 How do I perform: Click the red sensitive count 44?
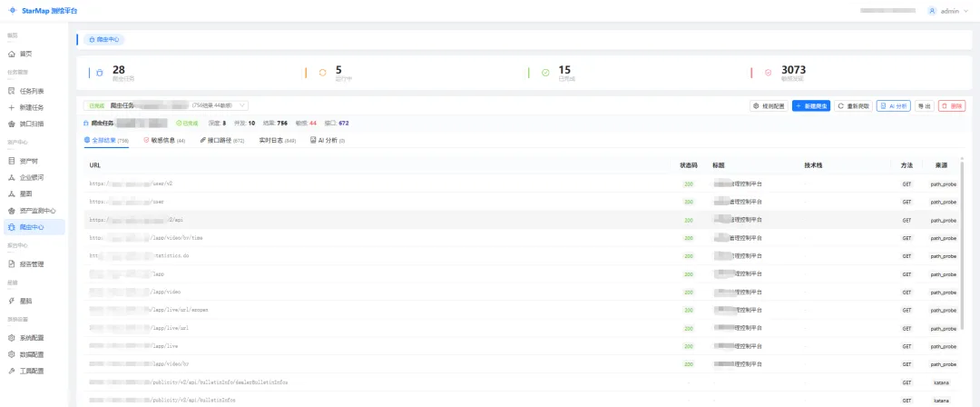coord(313,124)
